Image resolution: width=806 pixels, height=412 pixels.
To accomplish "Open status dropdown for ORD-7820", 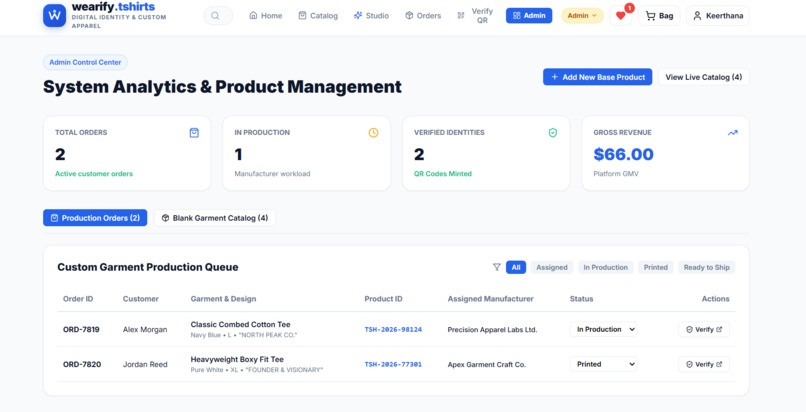I will pos(603,364).
